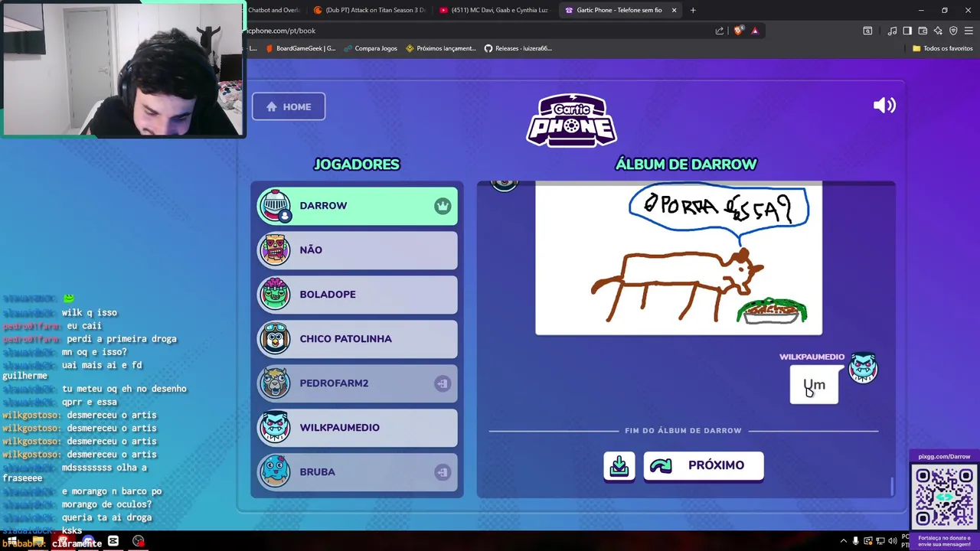Viewport: 980px width, 551px height.
Task: Open the Leo AI sparkle icon
Action: (x=938, y=31)
